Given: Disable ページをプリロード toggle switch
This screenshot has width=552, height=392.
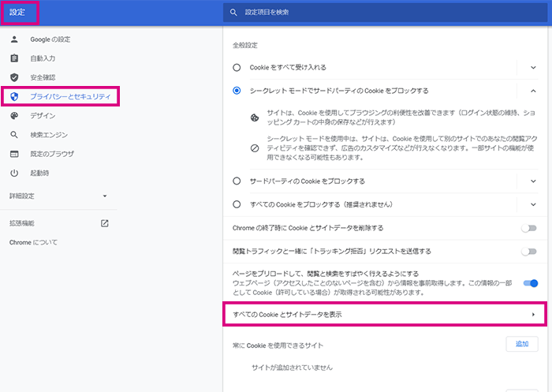Looking at the screenshot, I should coord(531,283).
